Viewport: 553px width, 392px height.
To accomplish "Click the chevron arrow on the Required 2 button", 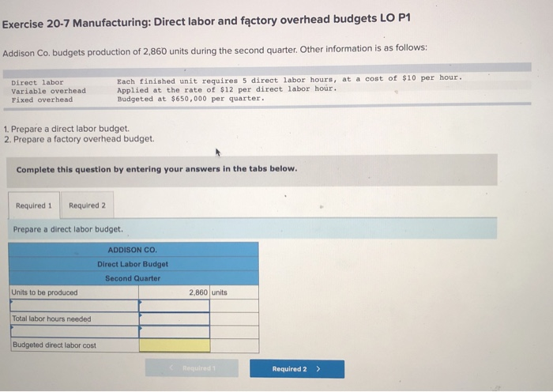I will coord(318,369).
